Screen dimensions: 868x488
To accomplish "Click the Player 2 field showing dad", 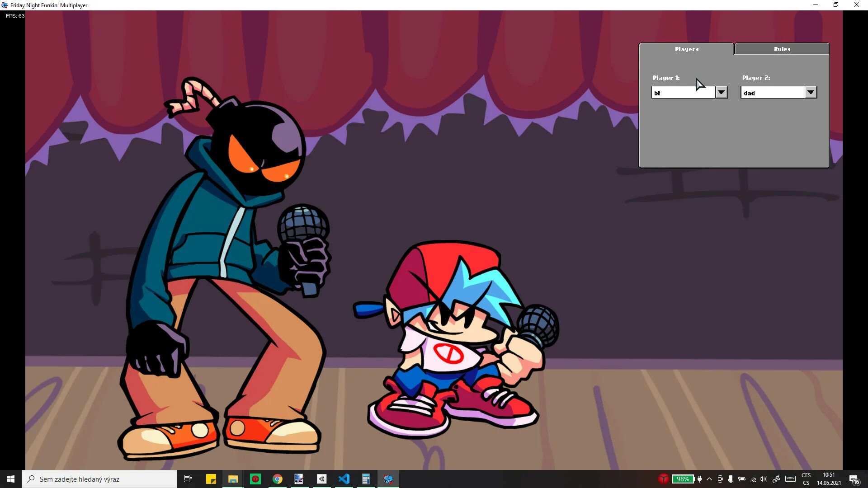I will [x=773, y=93].
